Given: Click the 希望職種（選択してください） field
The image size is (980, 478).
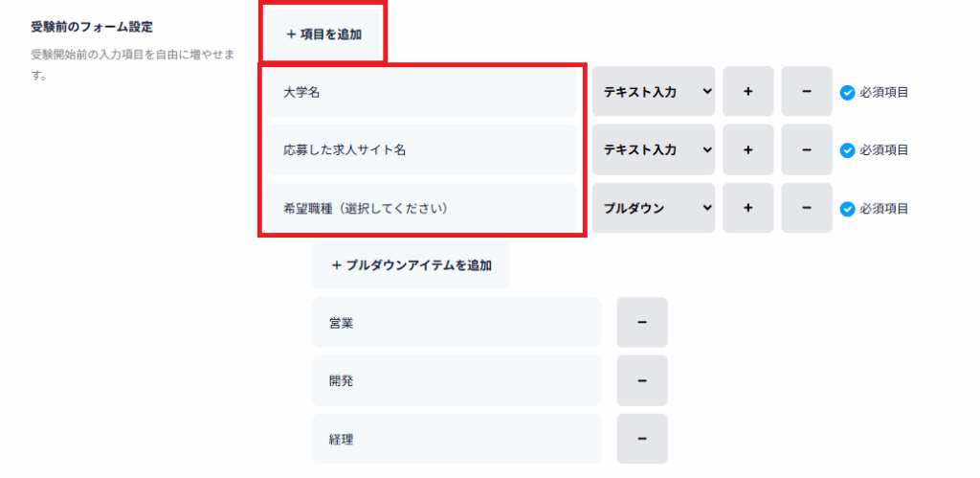Looking at the screenshot, I should pos(422,208).
